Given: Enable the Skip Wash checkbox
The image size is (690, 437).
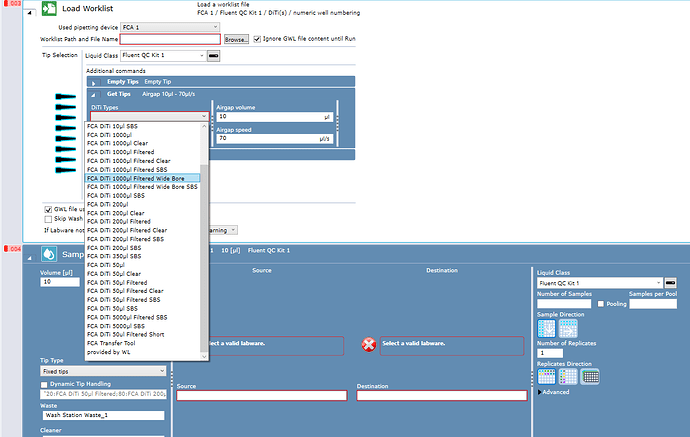Looking at the screenshot, I should 48,219.
